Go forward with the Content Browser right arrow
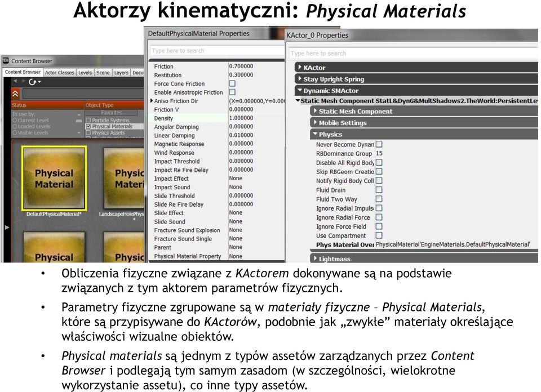541x392 pixels. (x=24, y=81)
